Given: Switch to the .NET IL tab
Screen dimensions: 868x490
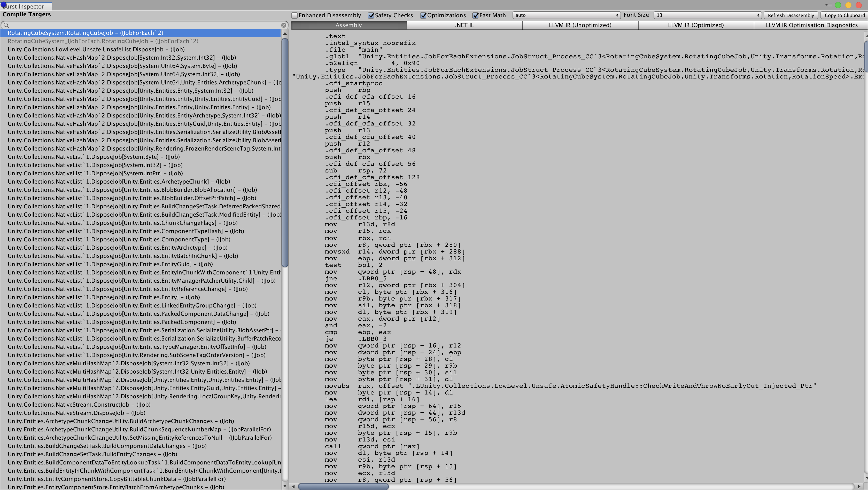Looking at the screenshot, I should point(464,25).
